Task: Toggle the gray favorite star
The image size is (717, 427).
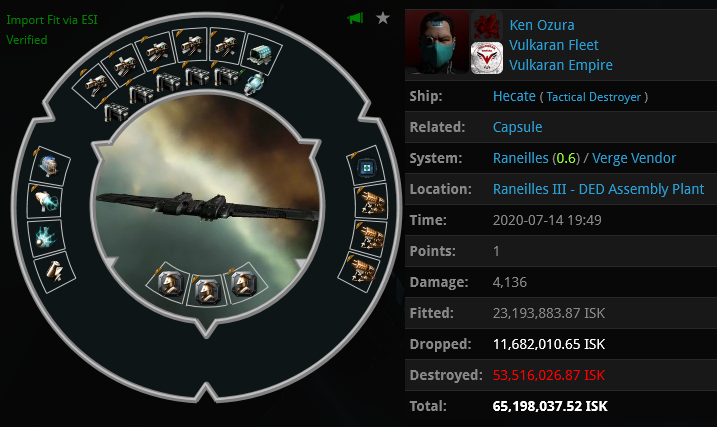Action: coord(383,18)
